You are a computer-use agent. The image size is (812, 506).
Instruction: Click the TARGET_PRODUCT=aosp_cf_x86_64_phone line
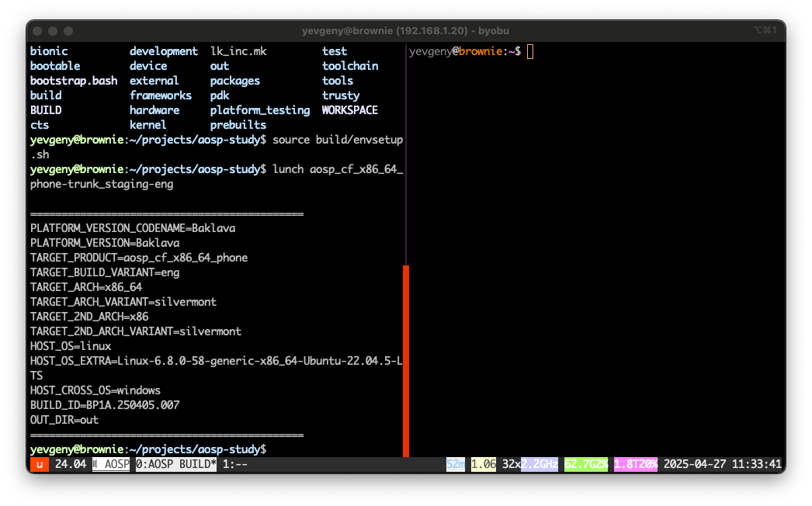139,258
